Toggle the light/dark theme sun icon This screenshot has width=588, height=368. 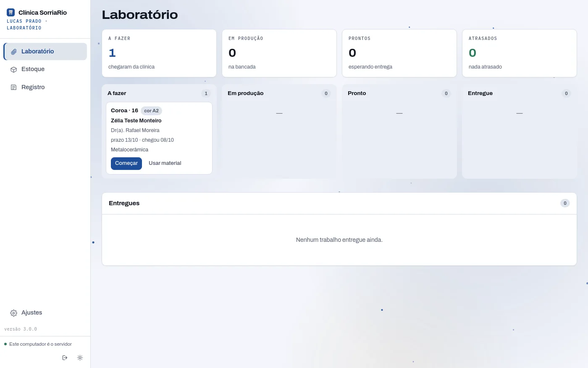(80, 358)
